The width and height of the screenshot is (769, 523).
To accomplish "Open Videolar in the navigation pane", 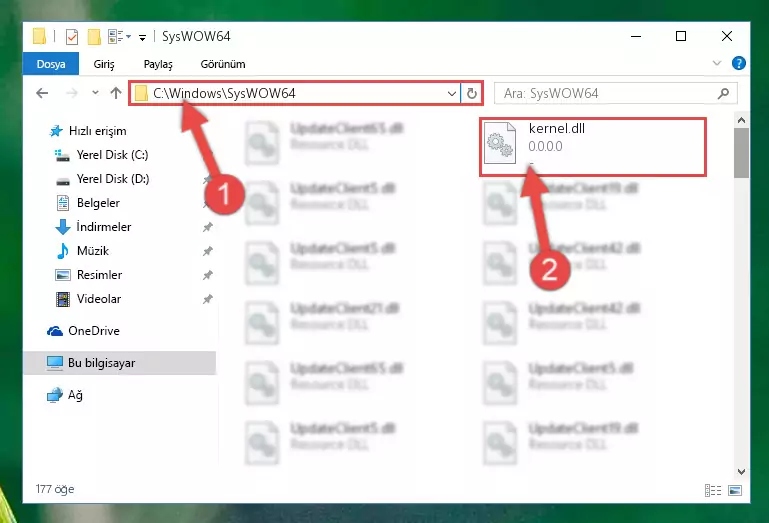I will click(99, 299).
